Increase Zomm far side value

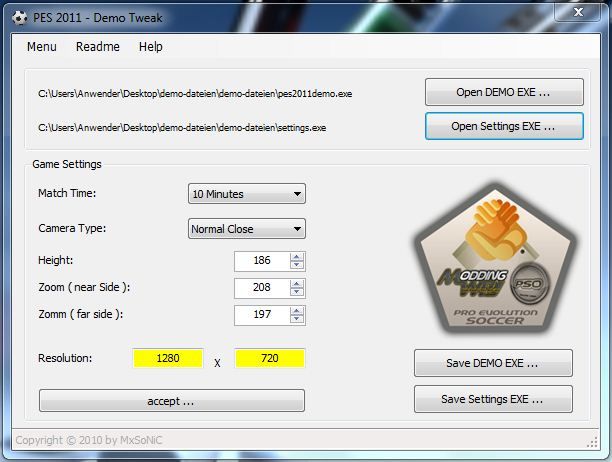[297, 311]
